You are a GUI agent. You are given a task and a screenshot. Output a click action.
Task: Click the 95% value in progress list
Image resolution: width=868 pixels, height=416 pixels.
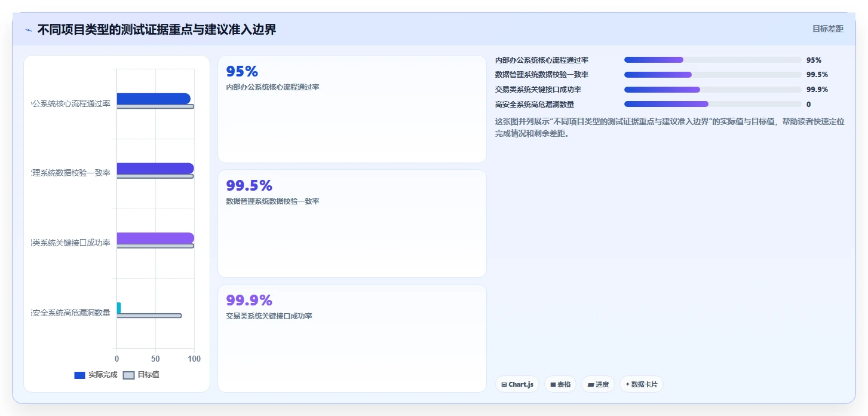tap(814, 60)
